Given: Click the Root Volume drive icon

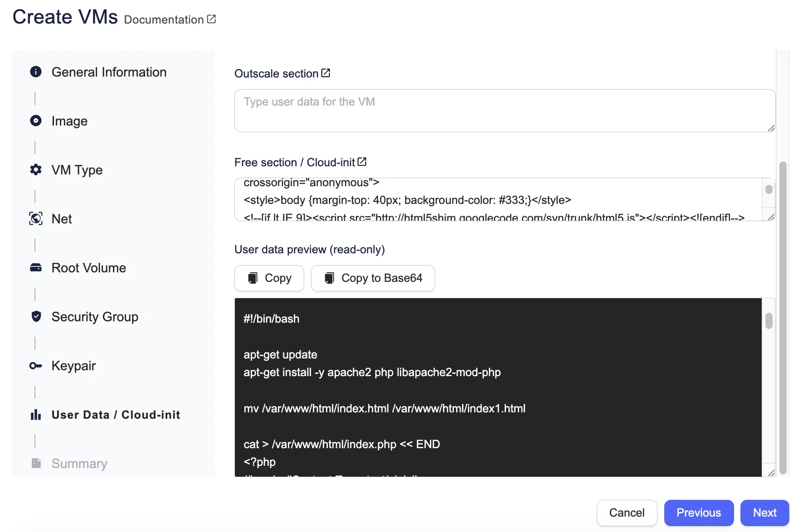Looking at the screenshot, I should (x=36, y=267).
